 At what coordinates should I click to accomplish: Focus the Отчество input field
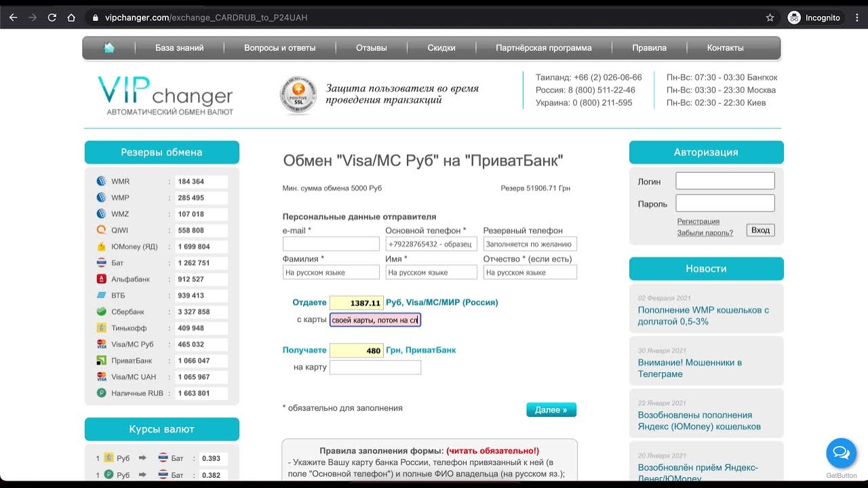pos(530,272)
